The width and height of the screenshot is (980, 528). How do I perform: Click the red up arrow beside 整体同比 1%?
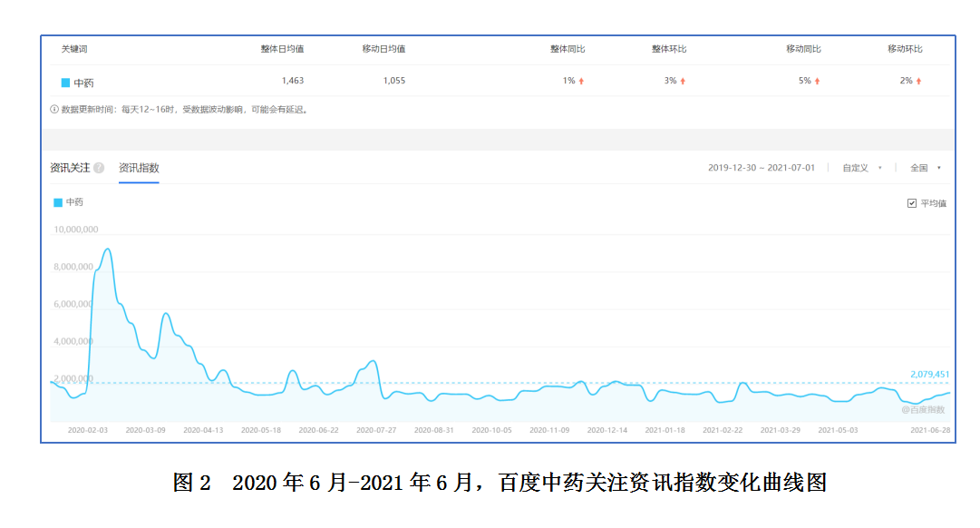580,80
